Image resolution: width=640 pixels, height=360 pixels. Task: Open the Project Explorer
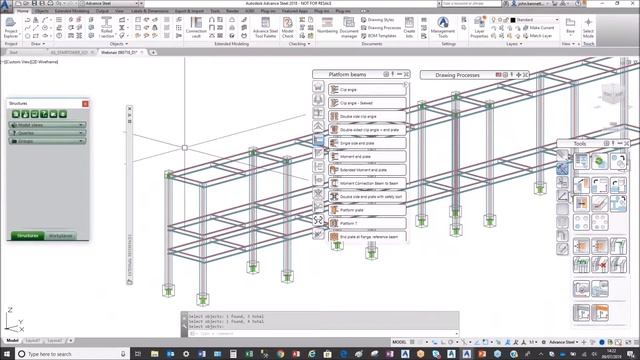click(x=11, y=28)
